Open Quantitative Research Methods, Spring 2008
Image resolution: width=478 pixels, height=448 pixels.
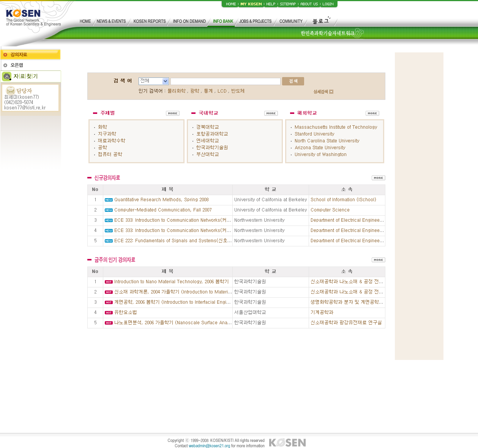[x=161, y=200]
